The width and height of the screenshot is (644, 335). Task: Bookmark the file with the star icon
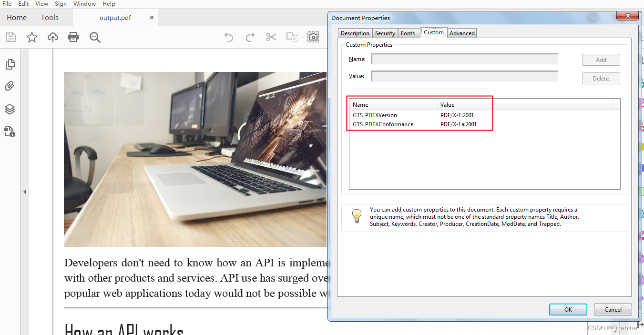(x=32, y=37)
